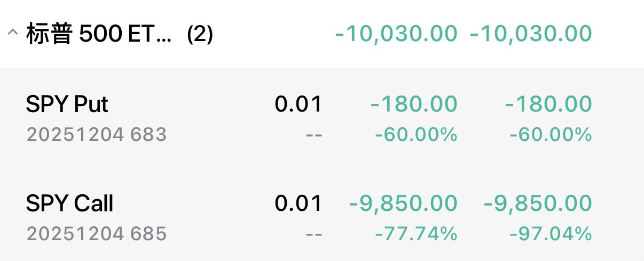Click the right -180.00 SPY Put amount
This screenshot has width=644, height=261.
548,104
